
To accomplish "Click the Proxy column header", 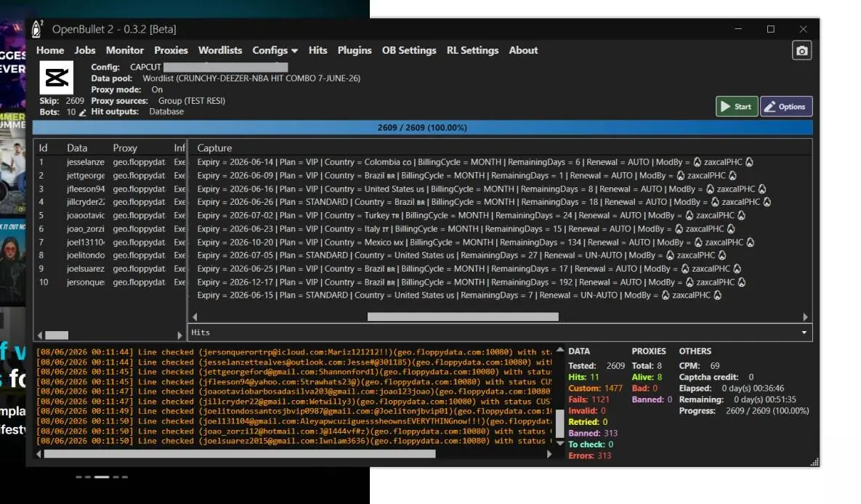I will coord(125,148).
